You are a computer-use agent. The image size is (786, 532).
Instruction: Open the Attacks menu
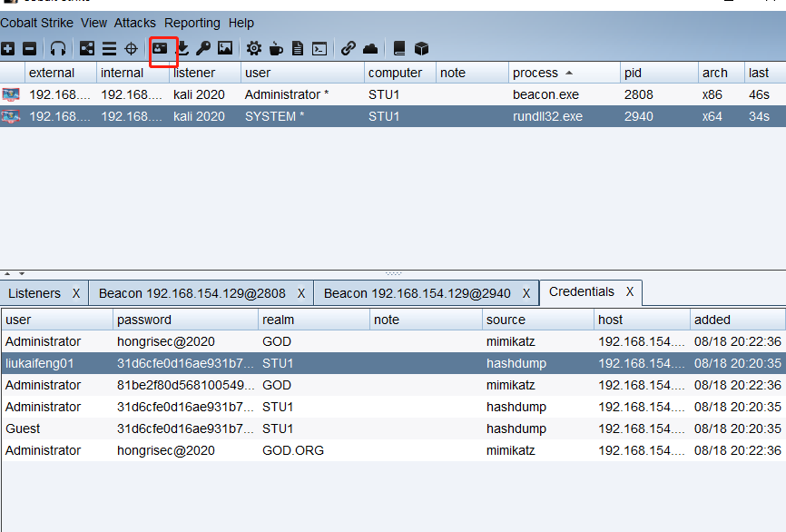[x=135, y=23]
